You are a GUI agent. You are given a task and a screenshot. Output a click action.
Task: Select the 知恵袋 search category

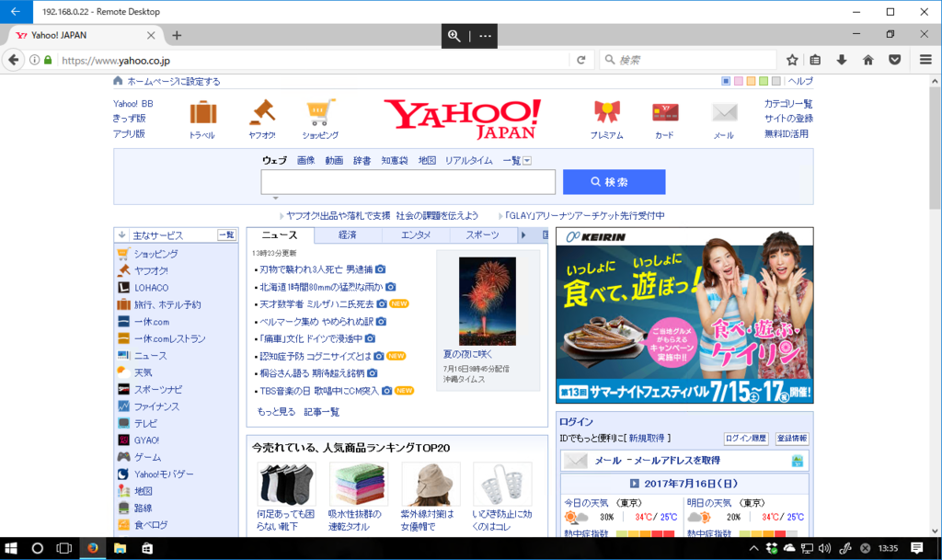[x=395, y=160]
